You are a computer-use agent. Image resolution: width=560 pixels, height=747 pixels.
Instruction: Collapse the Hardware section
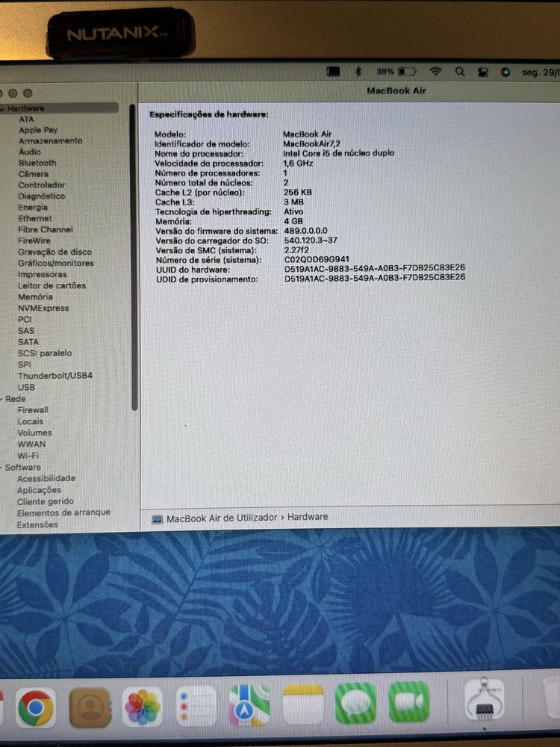[x=3, y=108]
